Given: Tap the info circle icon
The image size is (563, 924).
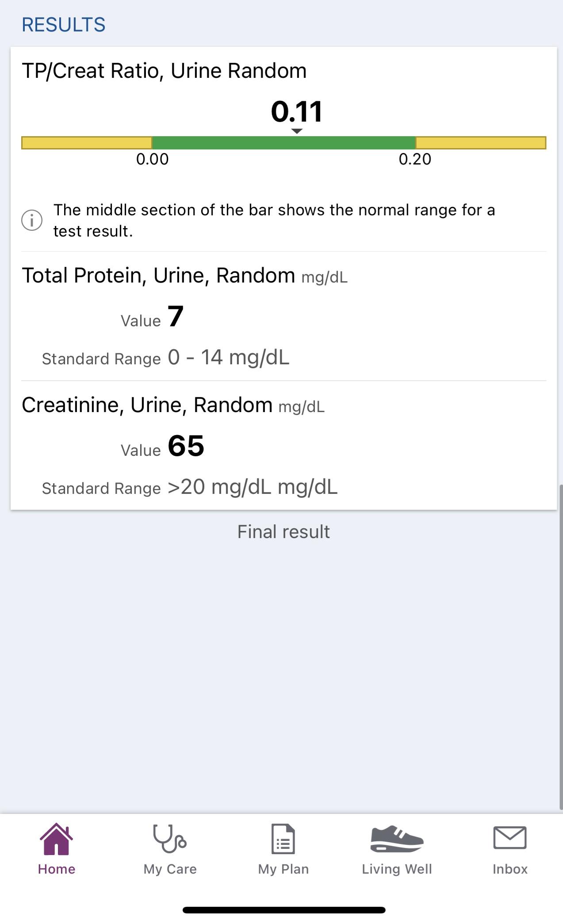Looking at the screenshot, I should click(x=32, y=220).
